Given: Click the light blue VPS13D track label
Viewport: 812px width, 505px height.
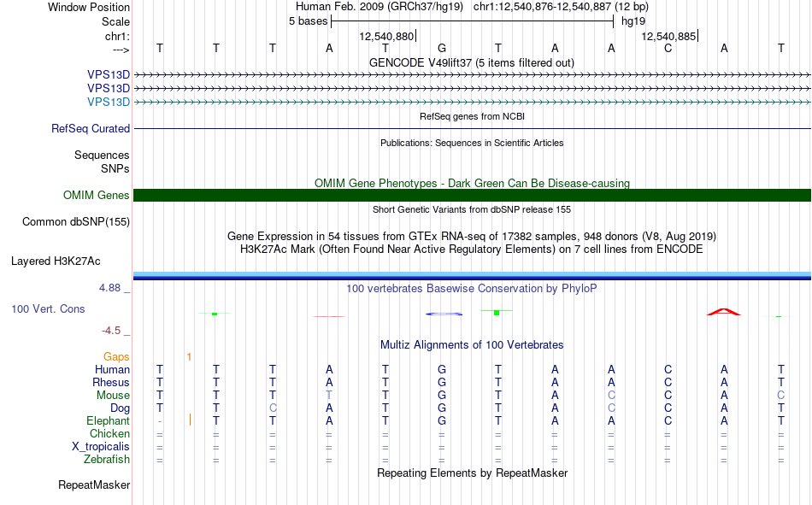Looking at the screenshot, I should click(x=109, y=102).
